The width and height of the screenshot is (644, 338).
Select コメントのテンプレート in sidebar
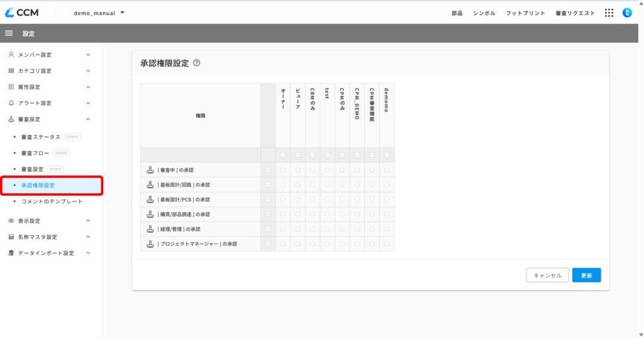click(52, 201)
